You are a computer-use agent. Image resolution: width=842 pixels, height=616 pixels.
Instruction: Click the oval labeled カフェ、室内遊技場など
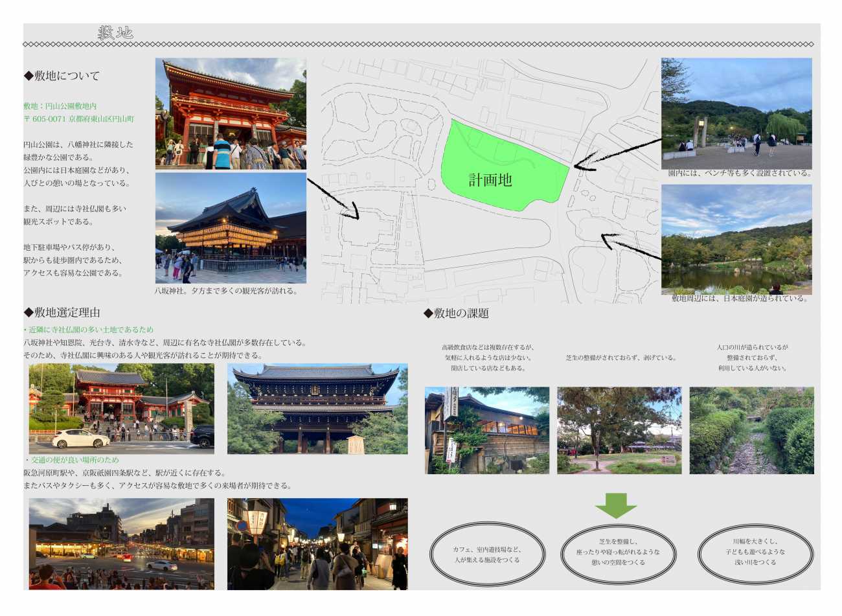coord(487,554)
